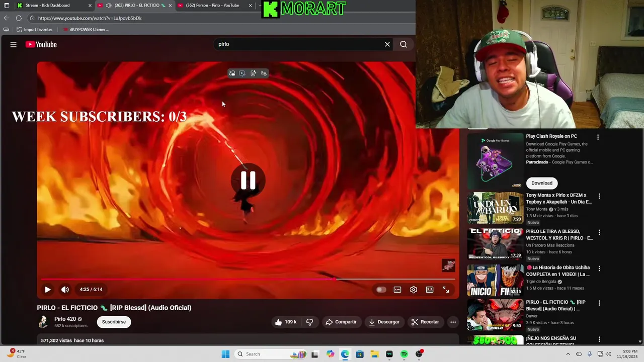Click the Descargar download button
The image size is (644, 362).
pyautogui.click(x=384, y=322)
